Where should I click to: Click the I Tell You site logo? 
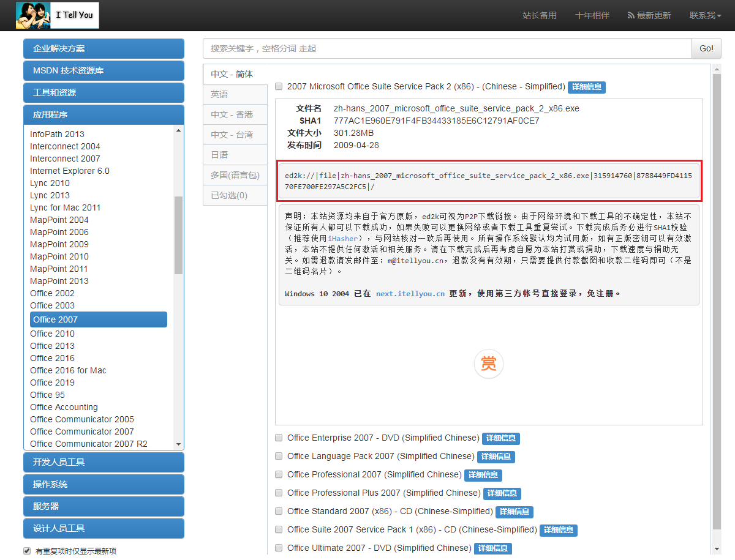click(57, 15)
